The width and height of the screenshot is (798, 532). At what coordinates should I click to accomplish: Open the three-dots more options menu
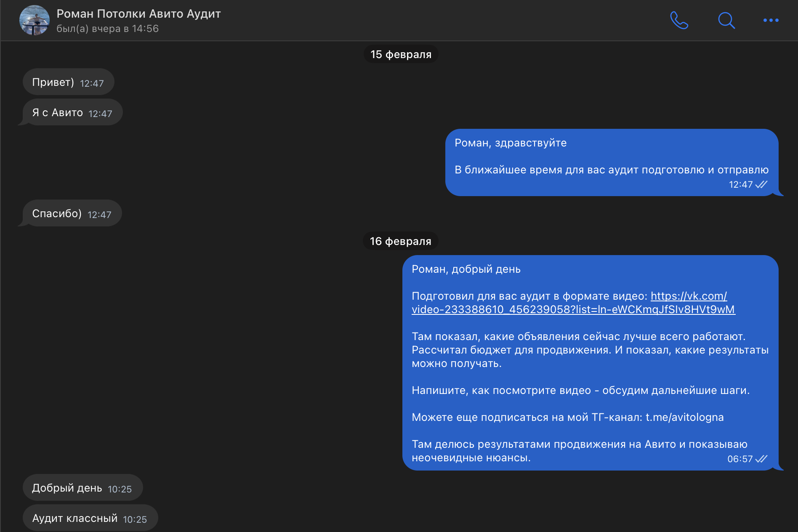click(771, 20)
